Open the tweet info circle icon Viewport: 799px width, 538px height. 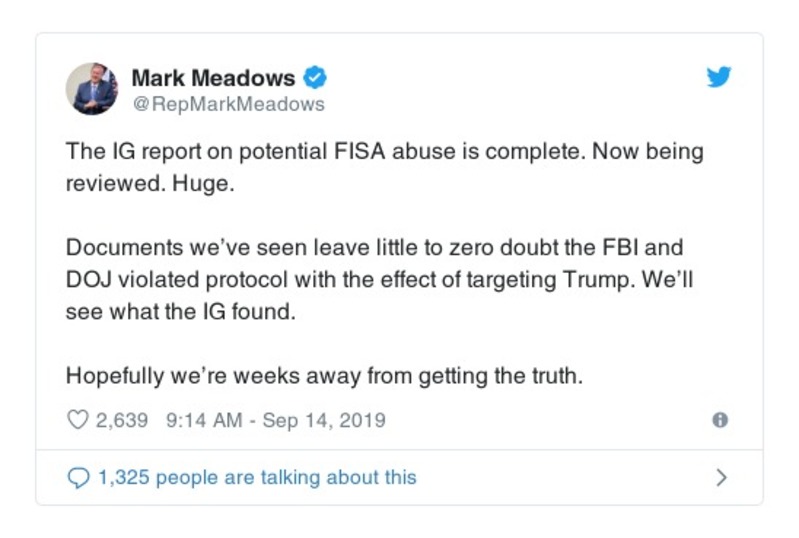pyautogui.click(x=719, y=420)
